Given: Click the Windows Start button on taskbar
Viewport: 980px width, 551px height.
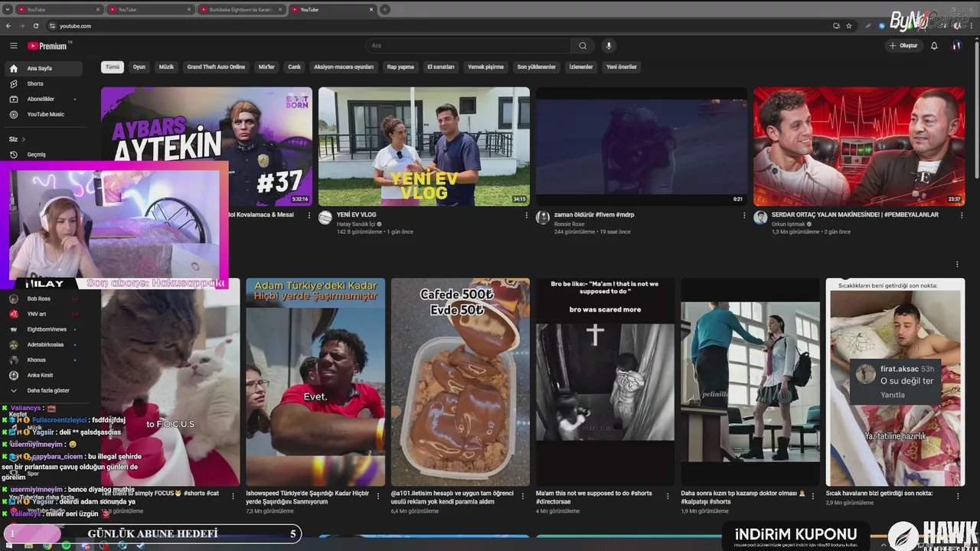Looking at the screenshot, I should tap(8, 546).
